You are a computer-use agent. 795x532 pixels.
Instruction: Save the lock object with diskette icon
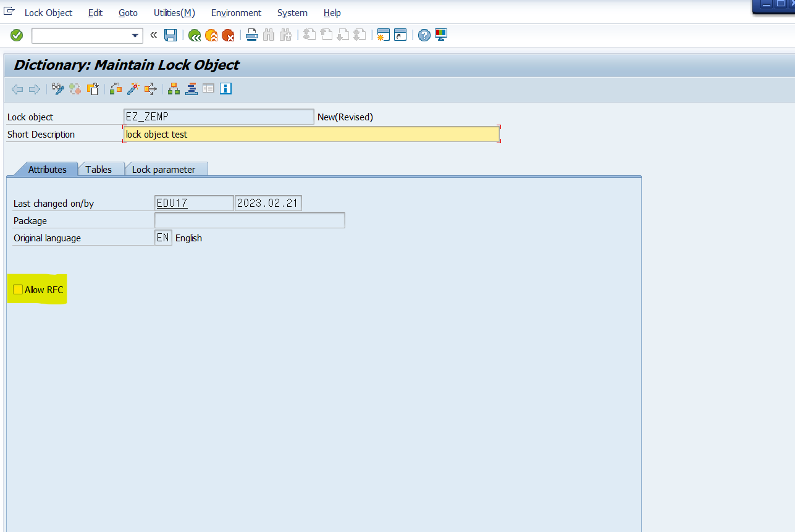(170, 35)
